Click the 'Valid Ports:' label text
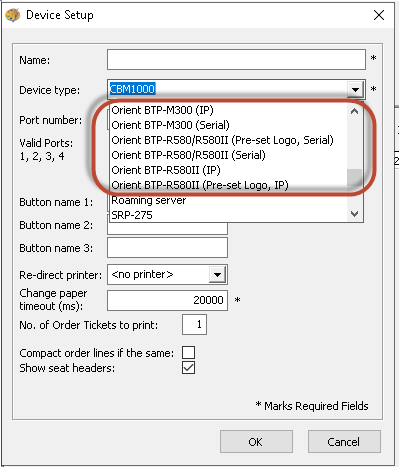The image size is (399, 467). [46, 143]
